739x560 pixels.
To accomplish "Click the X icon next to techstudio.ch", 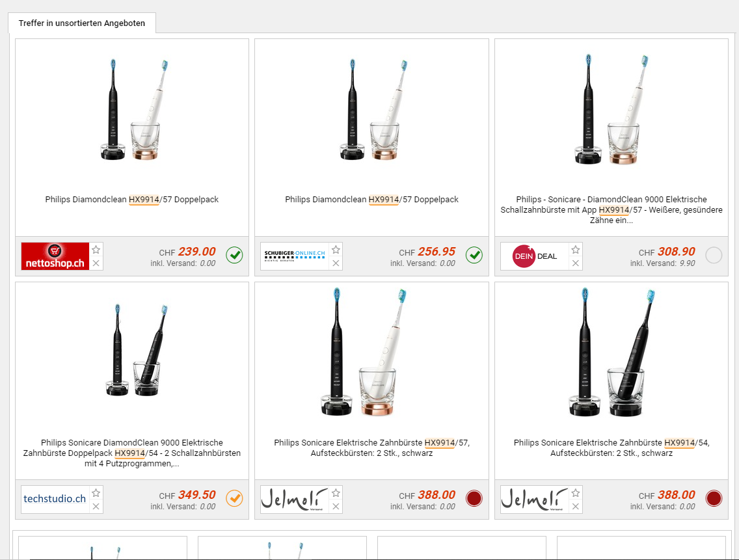I will tap(96, 506).
